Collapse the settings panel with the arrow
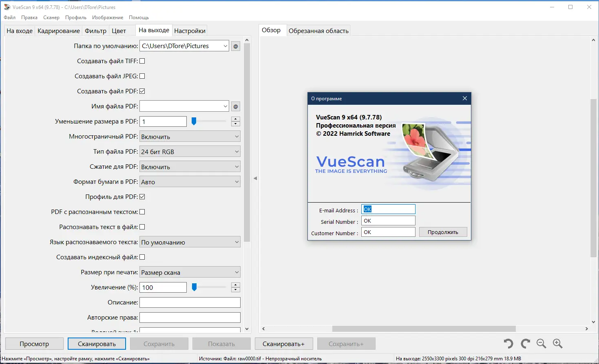Screen dimensions: 599x364 [x=256, y=178]
